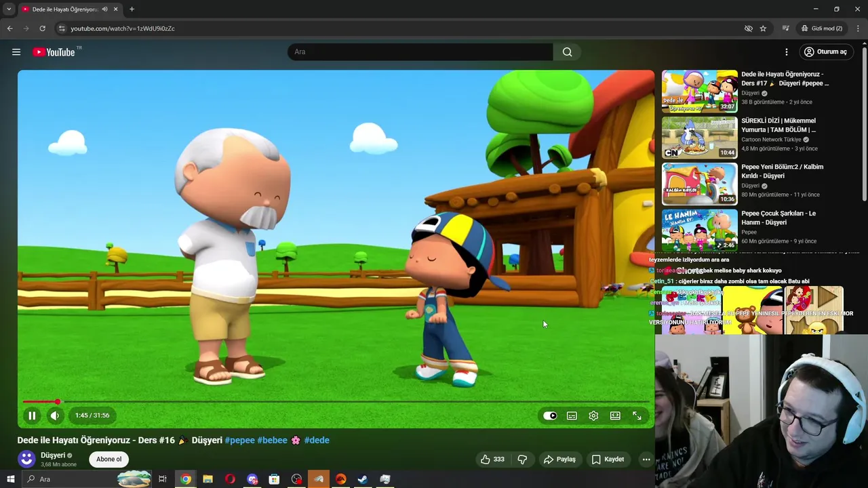This screenshot has width=868, height=488.
Task: Toggle the autoplay switch in player
Action: click(550, 415)
